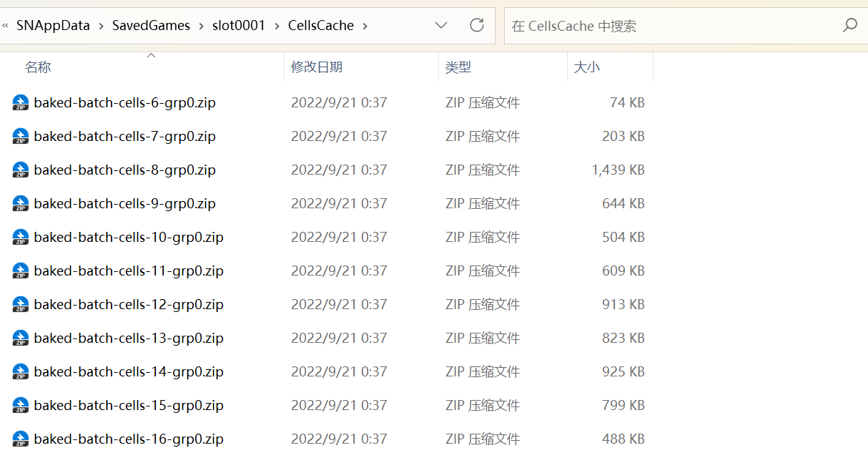The height and width of the screenshot is (458, 868).
Task: Click the refresh icon in address bar
Action: [x=477, y=26]
